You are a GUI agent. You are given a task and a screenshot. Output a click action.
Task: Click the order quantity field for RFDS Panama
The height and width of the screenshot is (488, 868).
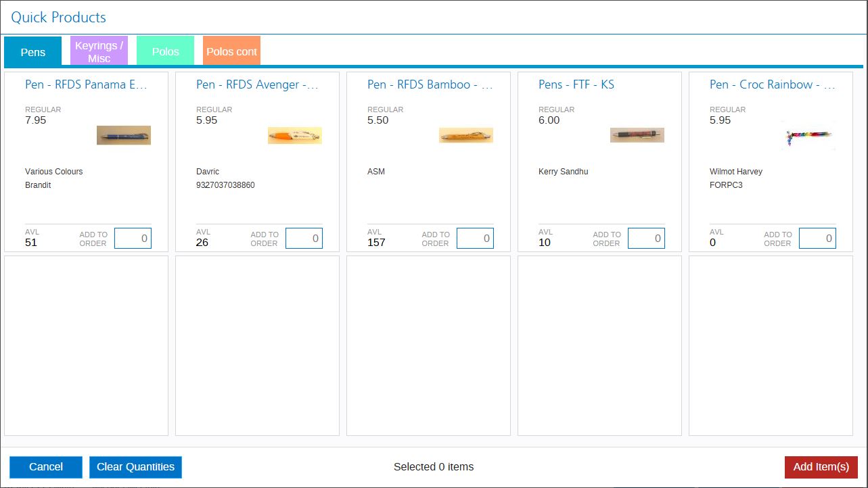(133, 238)
